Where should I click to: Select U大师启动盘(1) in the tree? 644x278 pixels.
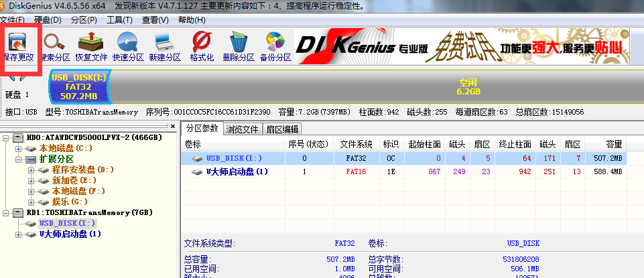[x=70, y=234]
